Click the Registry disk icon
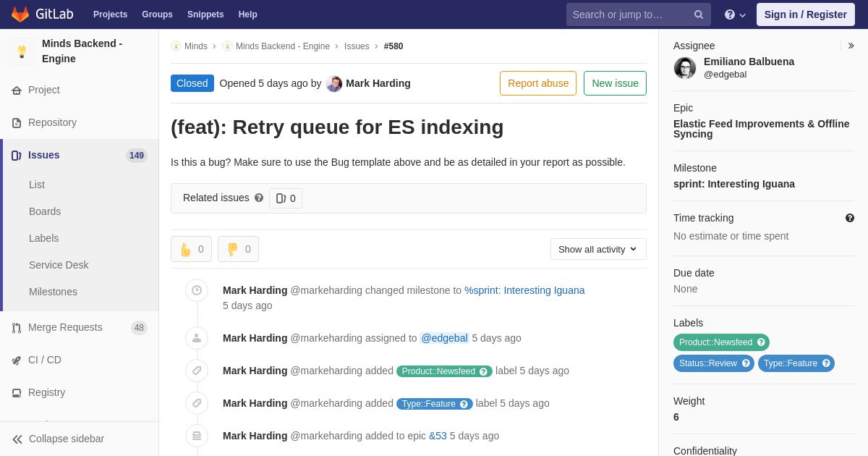 (x=17, y=393)
